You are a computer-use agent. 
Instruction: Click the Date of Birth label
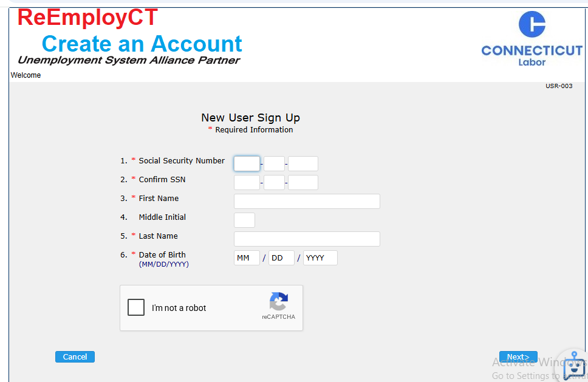[x=162, y=255]
